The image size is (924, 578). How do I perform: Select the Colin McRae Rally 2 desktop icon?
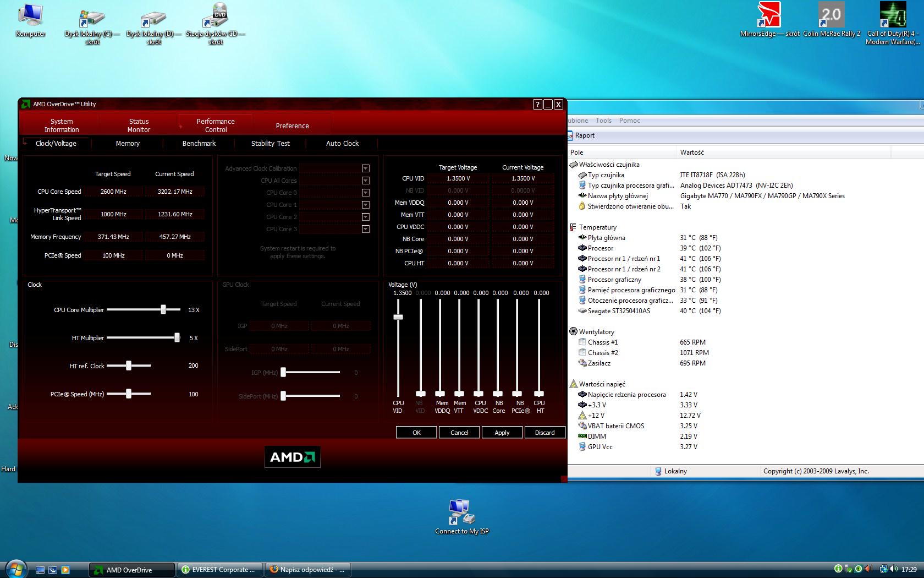click(831, 19)
